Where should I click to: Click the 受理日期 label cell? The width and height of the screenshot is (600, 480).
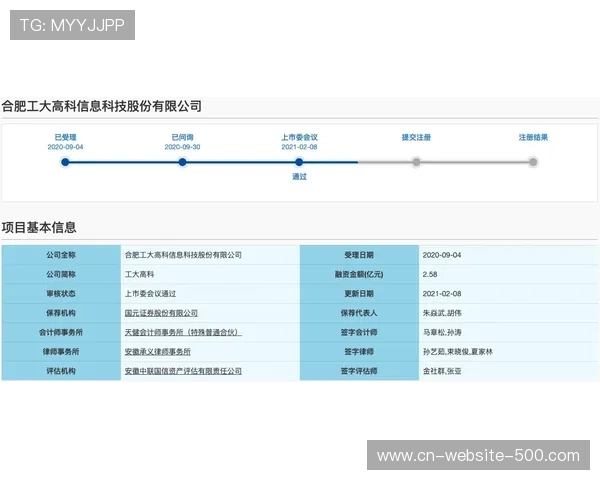click(x=359, y=255)
